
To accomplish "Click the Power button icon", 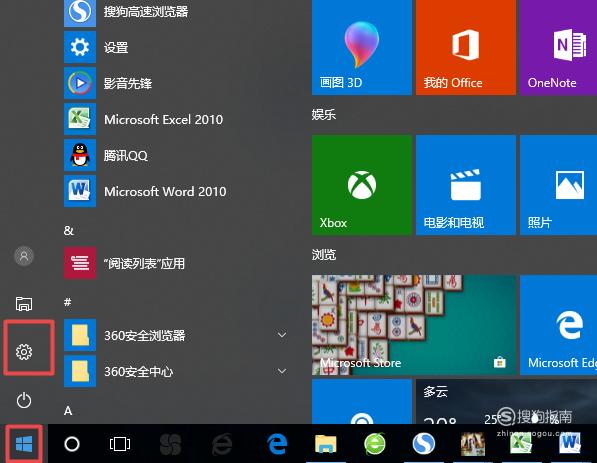I will point(24,400).
